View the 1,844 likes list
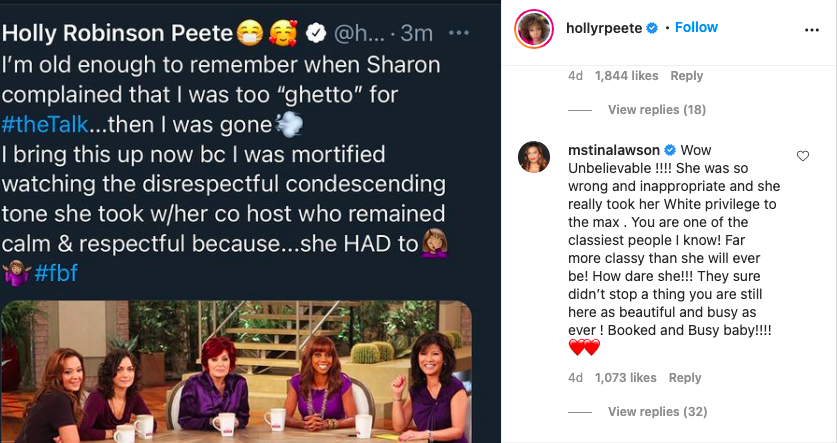The height and width of the screenshot is (443, 837). [x=625, y=76]
